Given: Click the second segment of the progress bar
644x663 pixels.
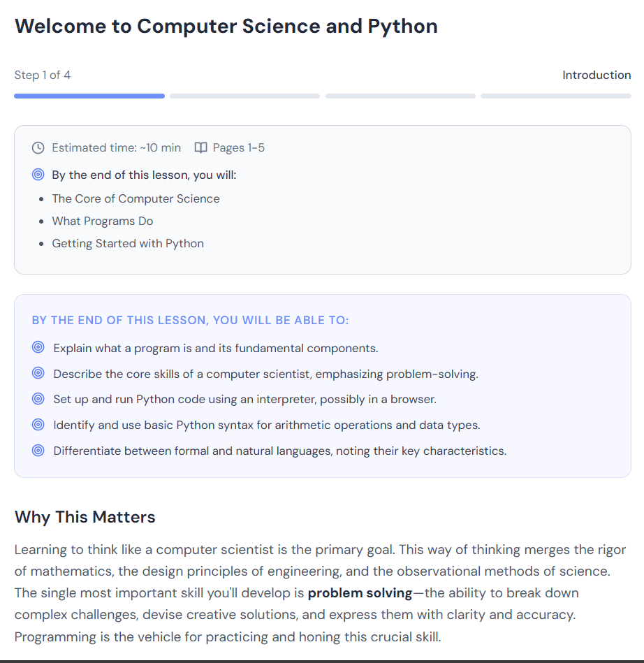Looking at the screenshot, I should pos(244,96).
